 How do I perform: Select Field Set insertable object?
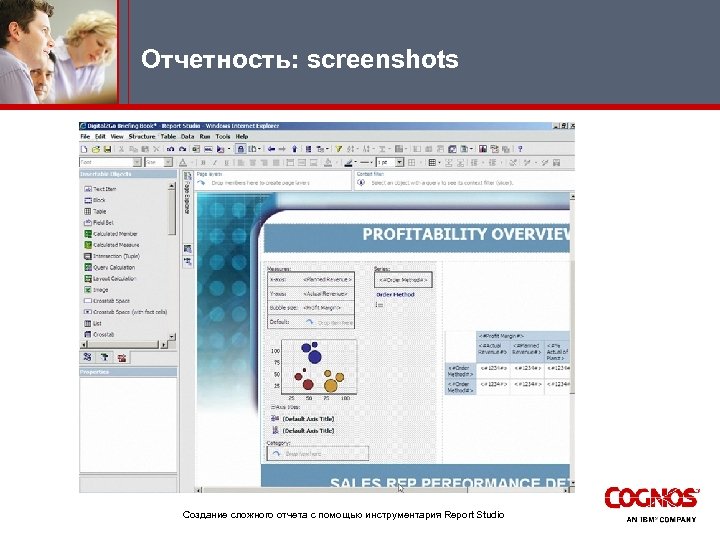tap(99, 223)
